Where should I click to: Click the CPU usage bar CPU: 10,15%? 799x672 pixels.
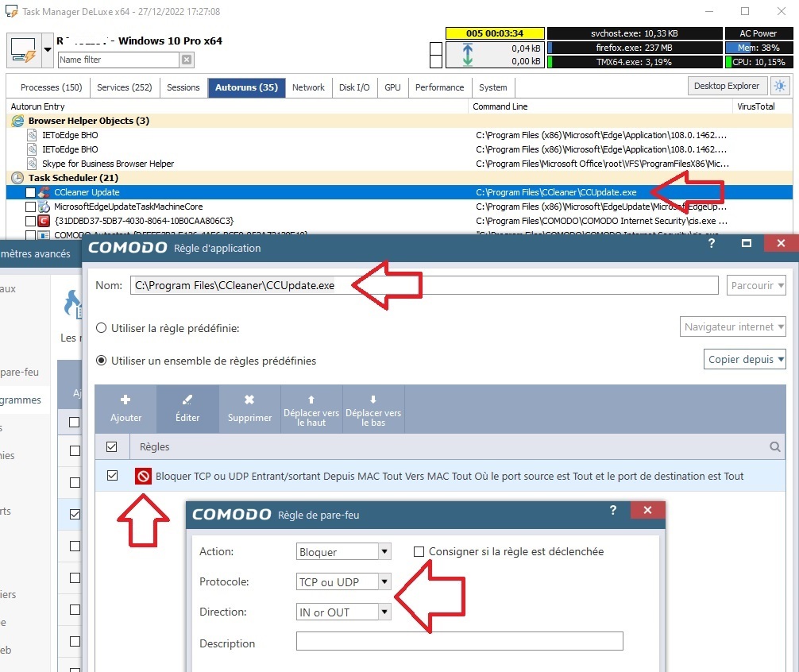click(758, 62)
